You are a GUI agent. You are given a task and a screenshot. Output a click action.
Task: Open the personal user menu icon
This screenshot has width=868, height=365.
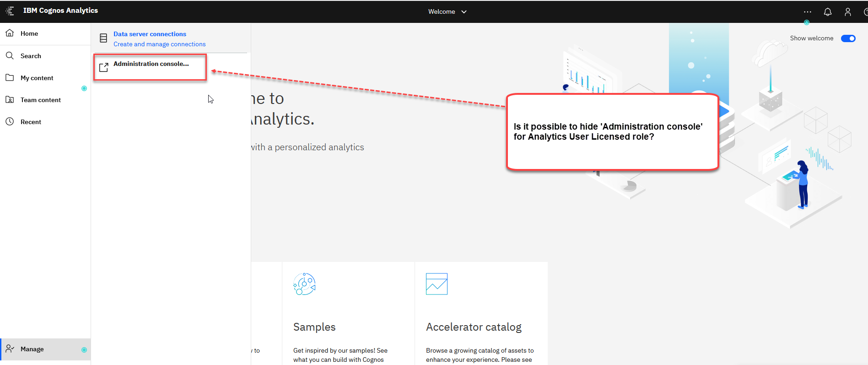848,12
